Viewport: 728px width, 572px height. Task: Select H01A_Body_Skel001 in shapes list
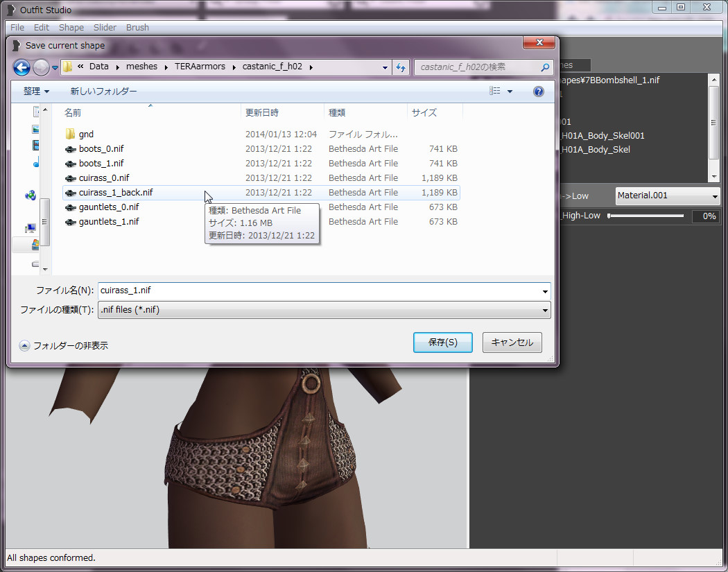point(603,136)
